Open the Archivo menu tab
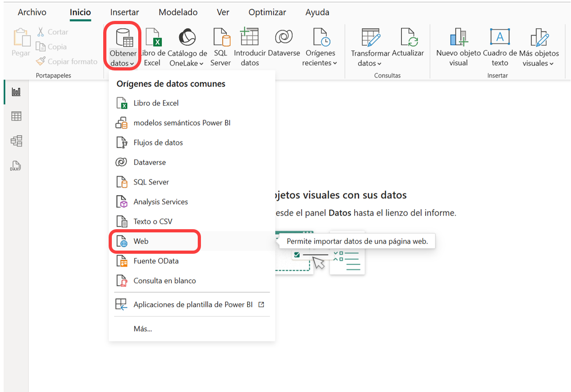 coord(32,12)
